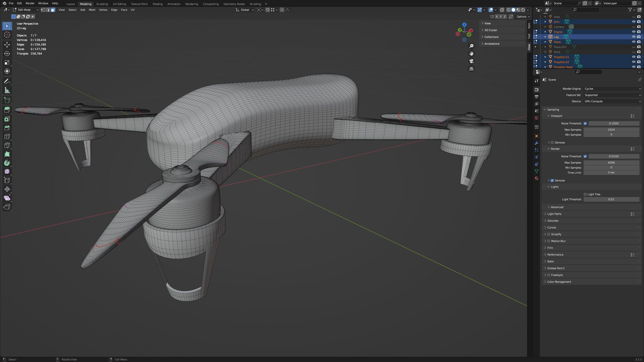644x362 pixels.
Task: Select the Add Cube tool
Action: pyautogui.click(x=7, y=100)
